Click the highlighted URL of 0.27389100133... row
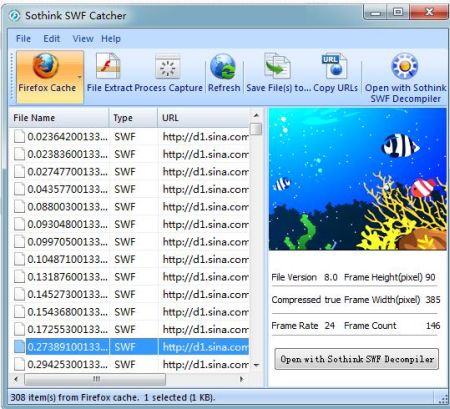Image resolution: width=450 pixels, height=409 pixels. [205, 347]
